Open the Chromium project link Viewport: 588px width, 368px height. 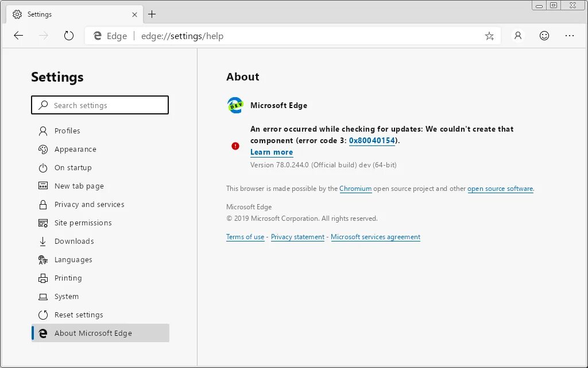coord(355,189)
